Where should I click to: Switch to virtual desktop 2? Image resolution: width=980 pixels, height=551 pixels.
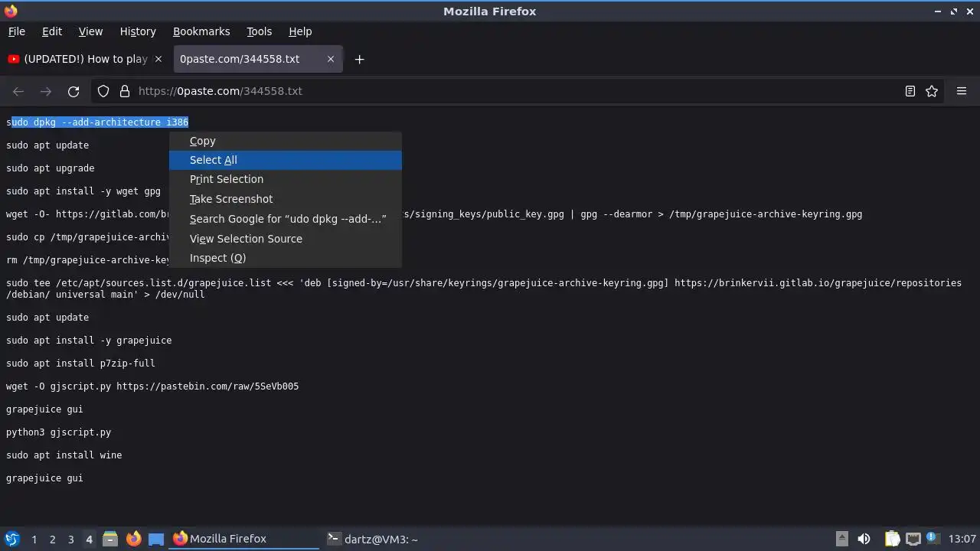52,540
